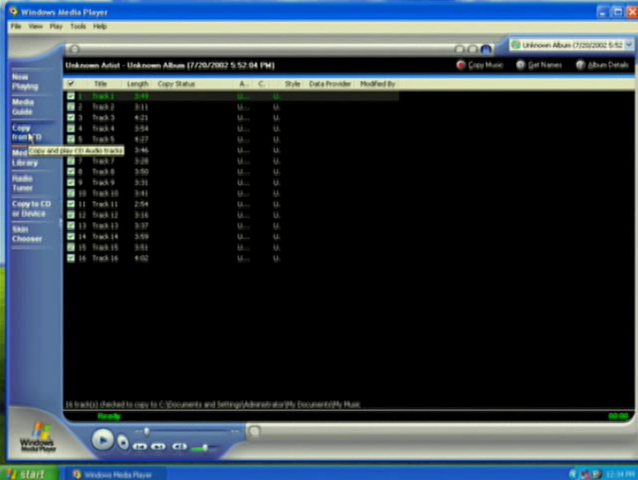Sort by the Length column header
This screenshot has height=480, width=638.
[138, 84]
